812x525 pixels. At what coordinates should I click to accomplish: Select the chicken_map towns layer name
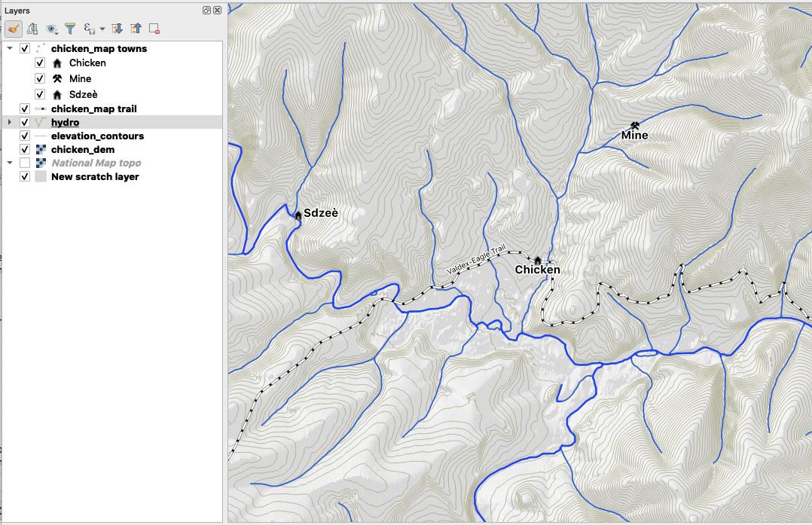tap(99, 49)
